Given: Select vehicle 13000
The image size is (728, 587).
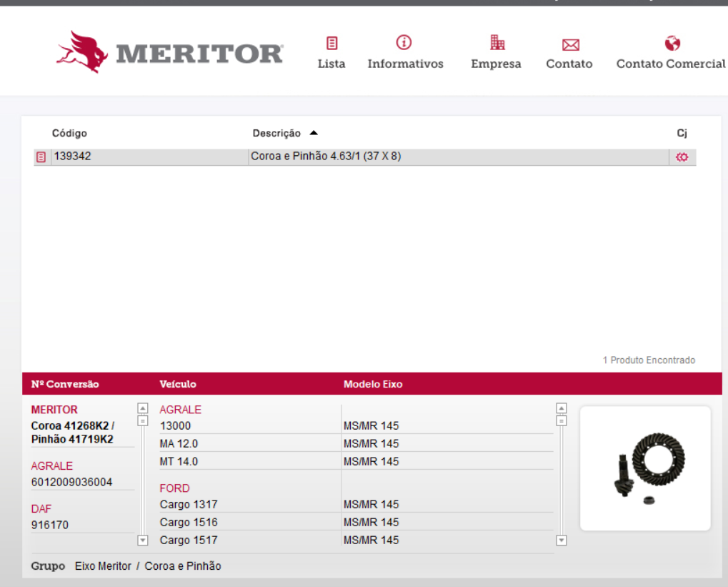Looking at the screenshot, I should (x=175, y=426).
